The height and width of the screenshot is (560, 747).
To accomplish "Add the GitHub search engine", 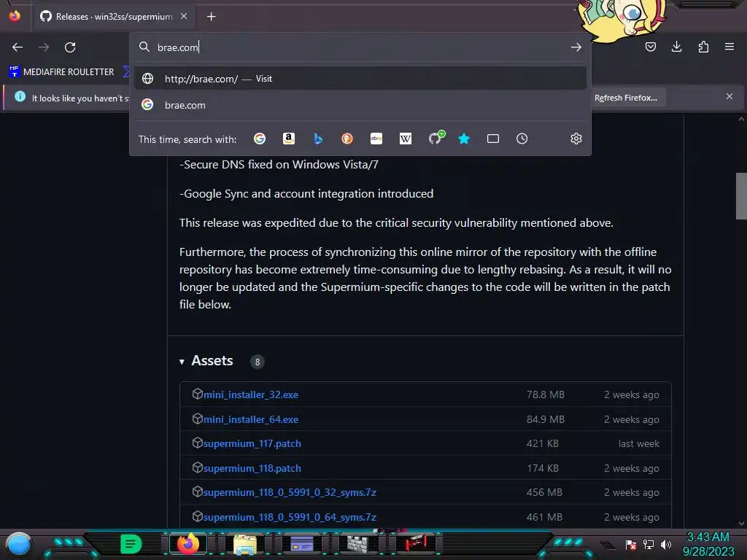I will [436, 138].
